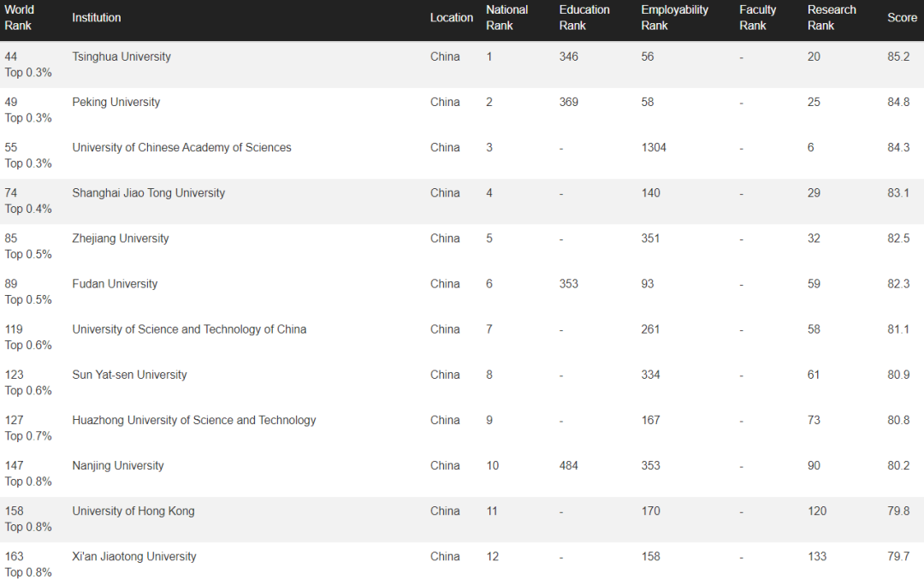Image resolution: width=924 pixels, height=585 pixels.
Task: Select the Peking University institution name
Action: 116,102
